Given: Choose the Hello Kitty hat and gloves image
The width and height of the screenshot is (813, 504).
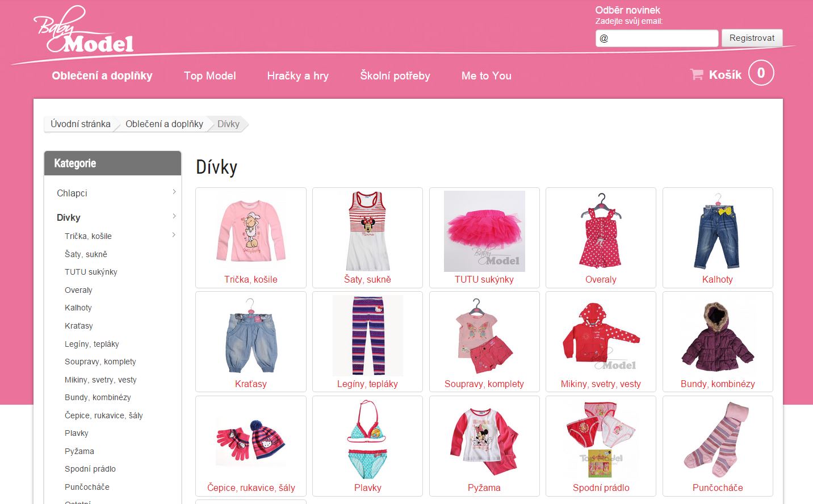Looking at the screenshot, I should point(250,442).
